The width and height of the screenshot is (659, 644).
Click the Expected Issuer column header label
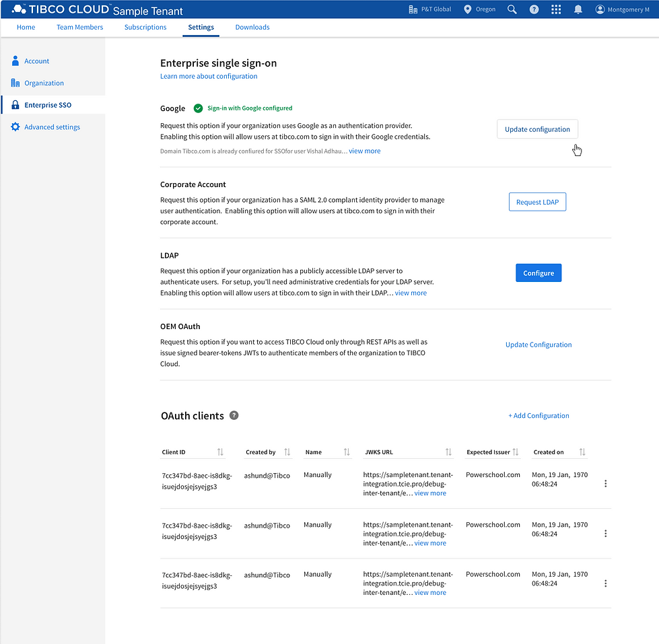pyautogui.click(x=489, y=452)
